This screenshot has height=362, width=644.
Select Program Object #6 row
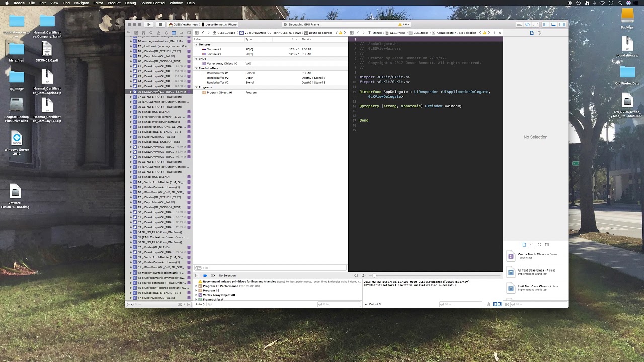(271, 92)
